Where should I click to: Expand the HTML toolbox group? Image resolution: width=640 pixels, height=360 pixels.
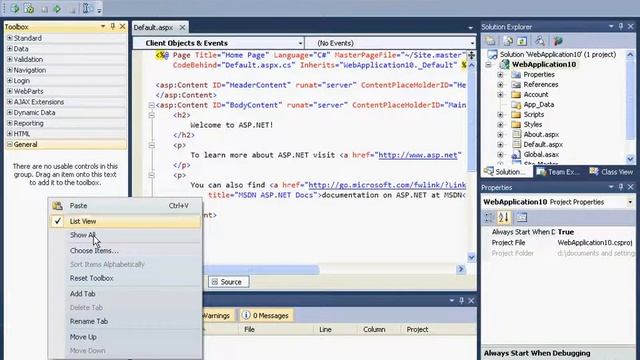pyautogui.click(x=10, y=133)
